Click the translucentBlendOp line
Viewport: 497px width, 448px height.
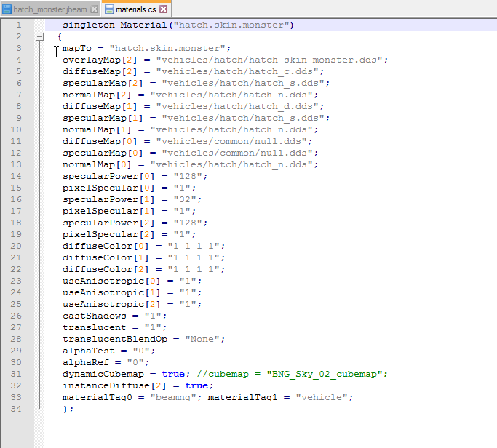pos(143,340)
